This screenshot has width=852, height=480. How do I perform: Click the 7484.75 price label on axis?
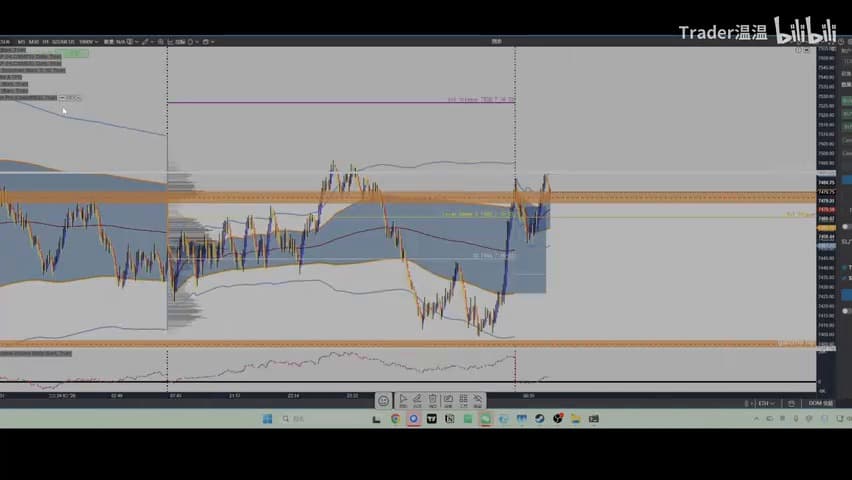(x=826, y=183)
